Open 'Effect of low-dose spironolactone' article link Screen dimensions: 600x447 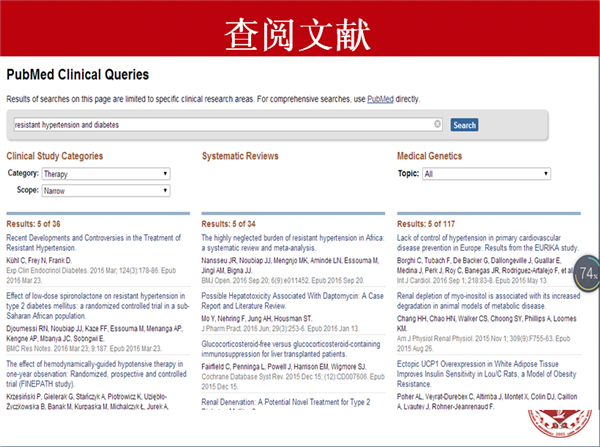[98, 306]
